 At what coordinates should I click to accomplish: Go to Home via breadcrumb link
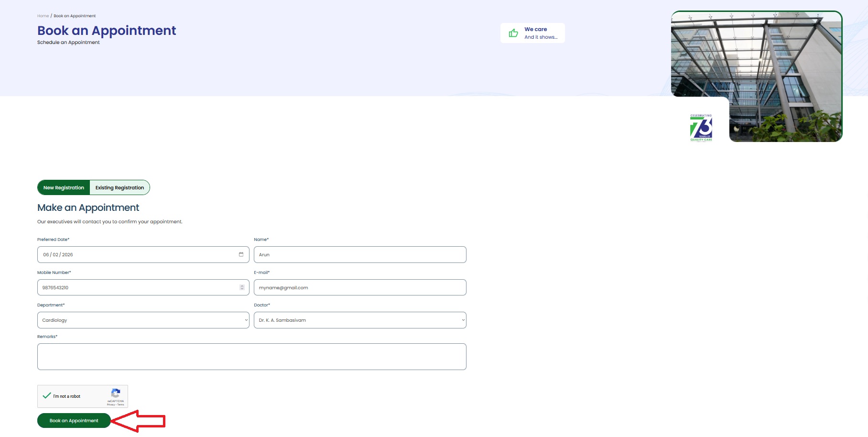point(43,16)
